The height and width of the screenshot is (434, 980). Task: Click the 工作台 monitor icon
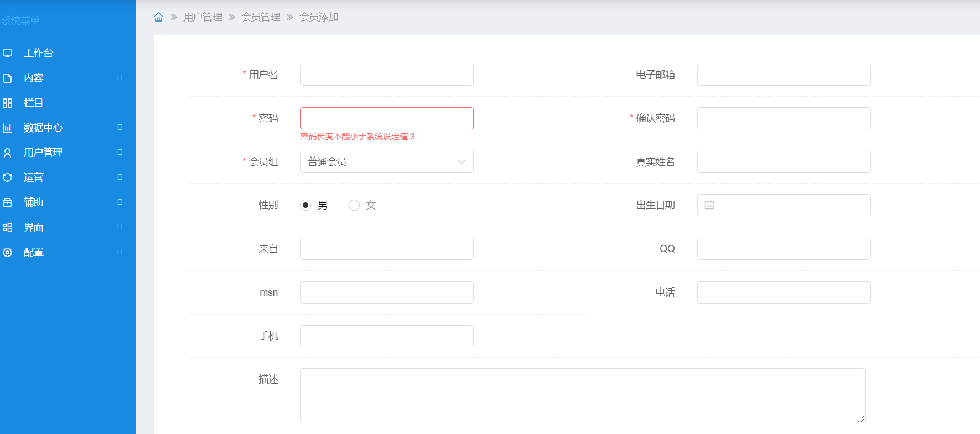pos(8,54)
